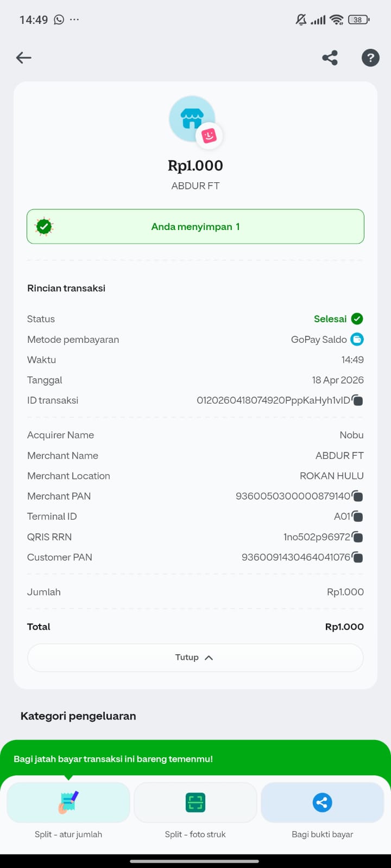Tap the share icon in header
This screenshot has height=868, width=391.
point(330,58)
